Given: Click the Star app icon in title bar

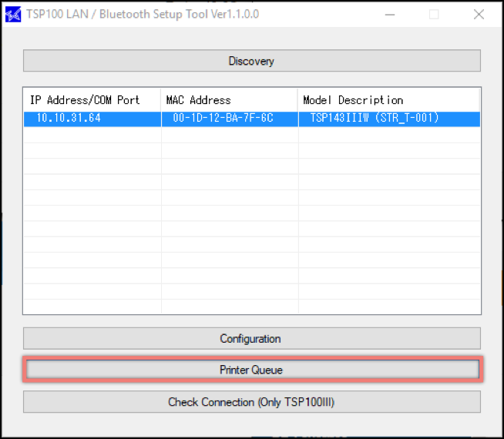Looking at the screenshot, I should click(13, 15).
